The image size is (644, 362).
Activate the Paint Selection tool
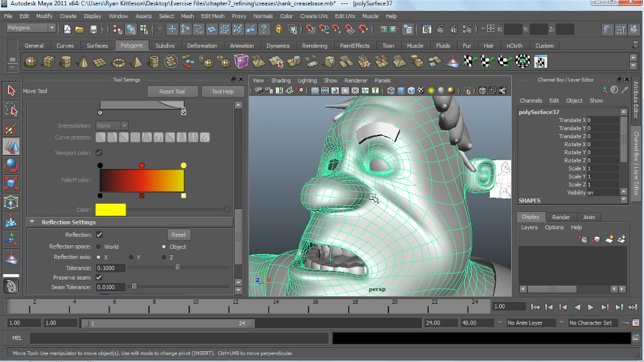pyautogui.click(x=11, y=128)
